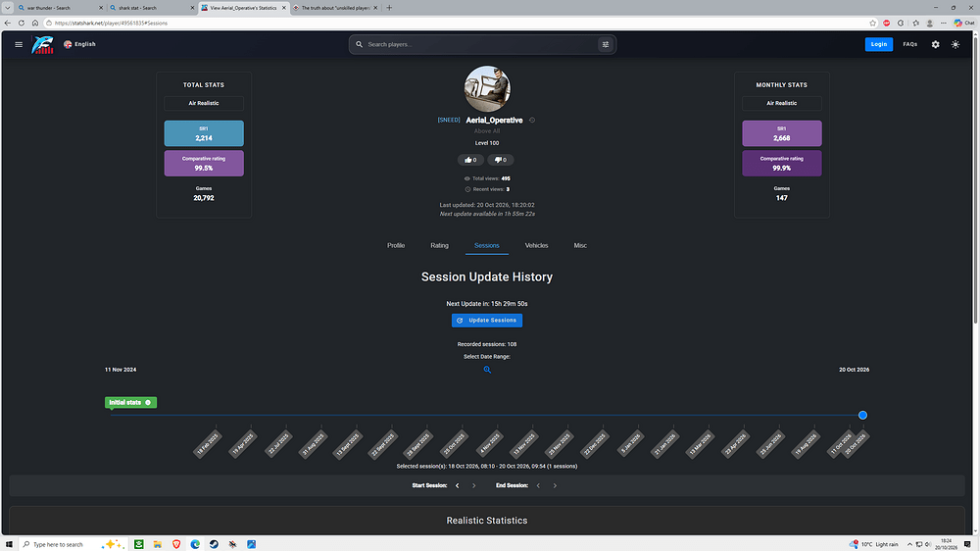This screenshot has width=980, height=551.
Task: Click the Windows taskbar search box
Action: pyautogui.click(x=73, y=544)
